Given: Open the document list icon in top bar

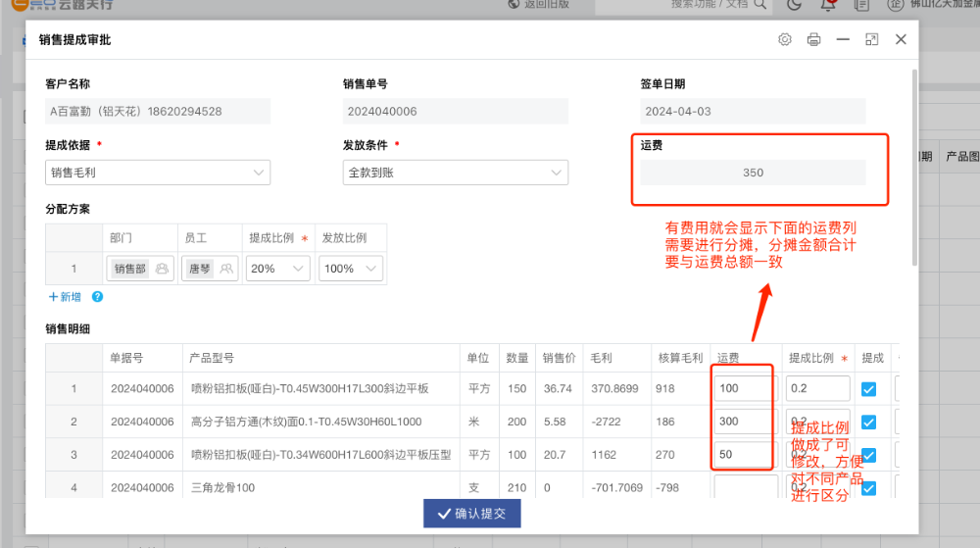Looking at the screenshot, I should click(861, 5).
